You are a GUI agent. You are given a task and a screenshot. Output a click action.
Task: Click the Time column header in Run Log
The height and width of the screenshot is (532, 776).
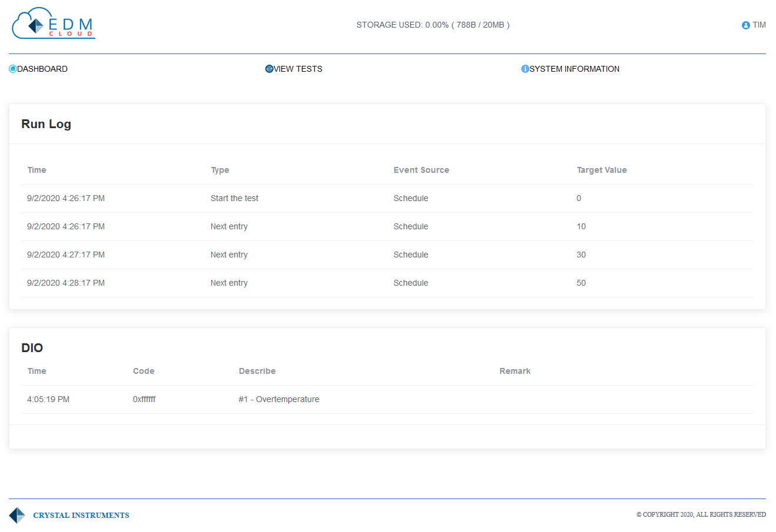tap(36, 170)
